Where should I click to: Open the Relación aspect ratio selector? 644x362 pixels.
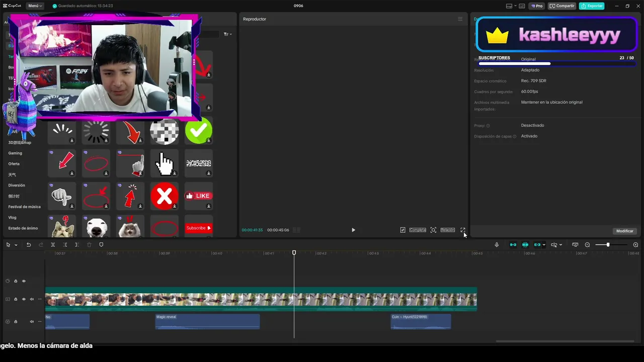point(448,230)
